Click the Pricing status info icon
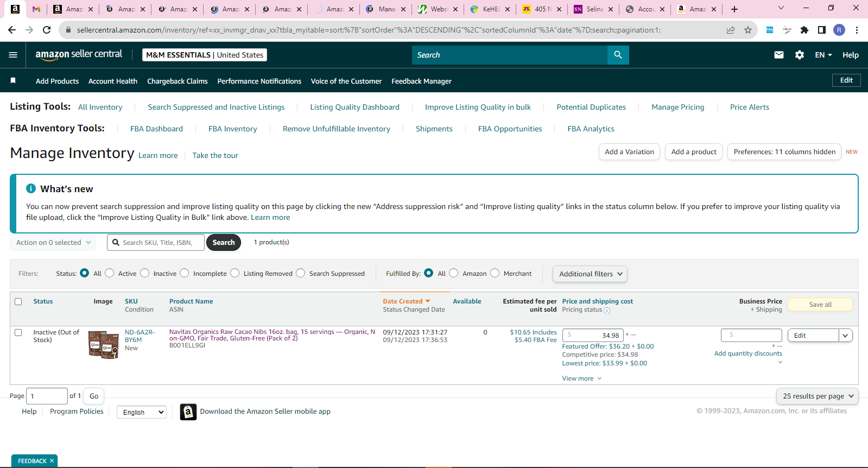 (x=607, y=311)
